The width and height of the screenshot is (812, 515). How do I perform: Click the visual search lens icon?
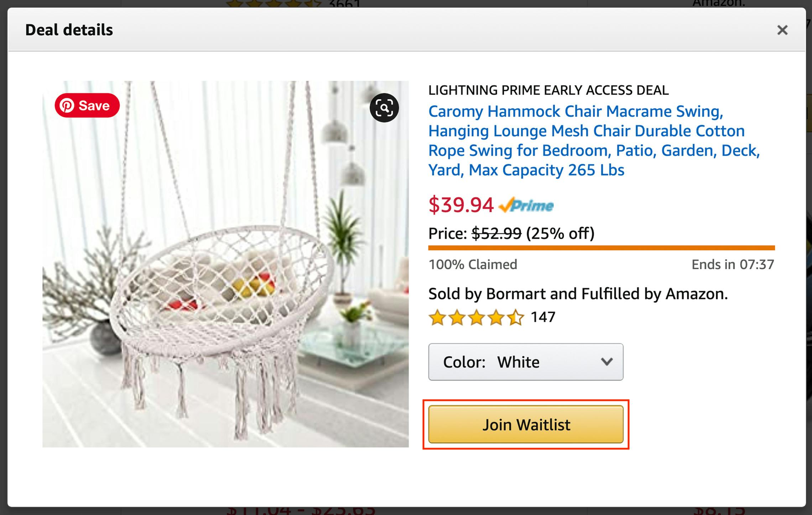[384, 108]
